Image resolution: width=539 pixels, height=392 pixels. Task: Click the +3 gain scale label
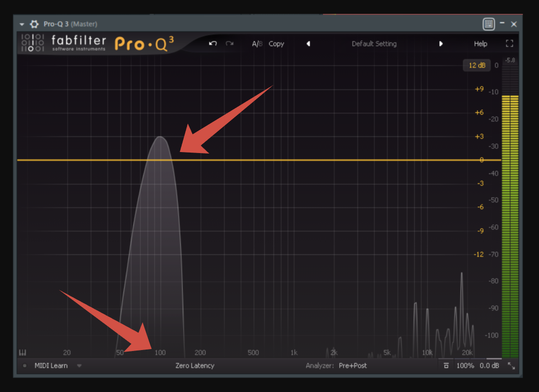pos(479,137)
